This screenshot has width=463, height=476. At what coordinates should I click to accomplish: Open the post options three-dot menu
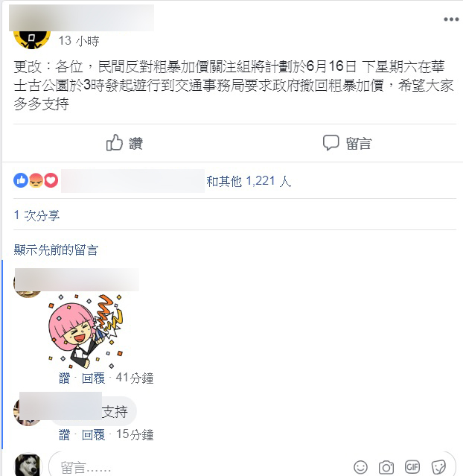451,19
